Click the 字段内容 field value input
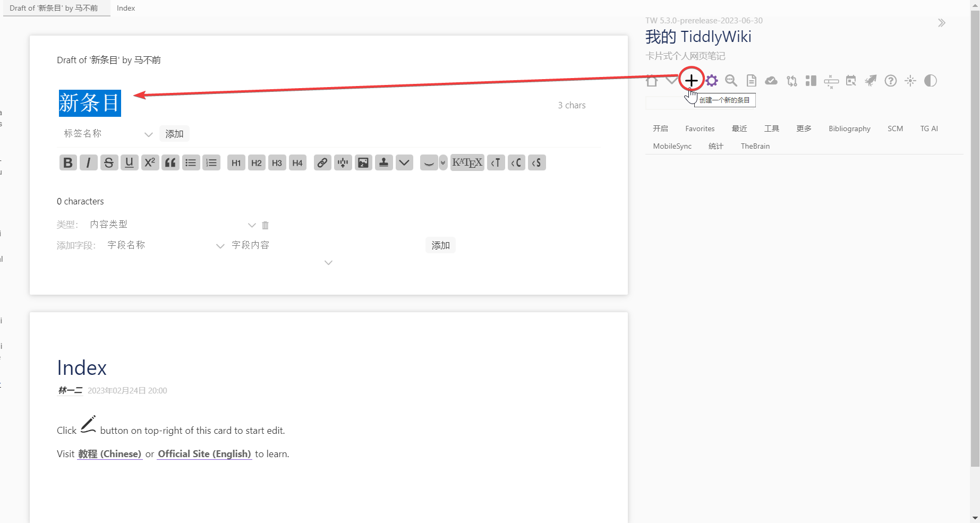The height and width of the screenshot is (523, 980). coord(325,245)
